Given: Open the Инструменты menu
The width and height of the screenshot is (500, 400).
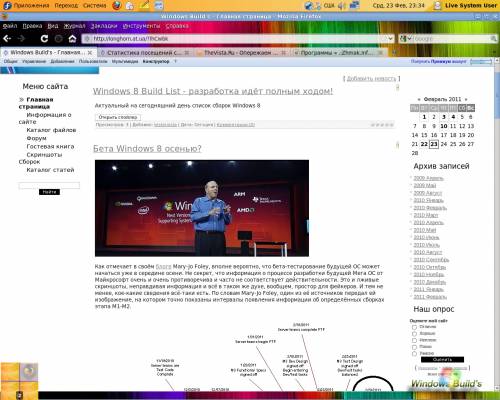Looking at the screenshot, I should (x=141, y=26).
